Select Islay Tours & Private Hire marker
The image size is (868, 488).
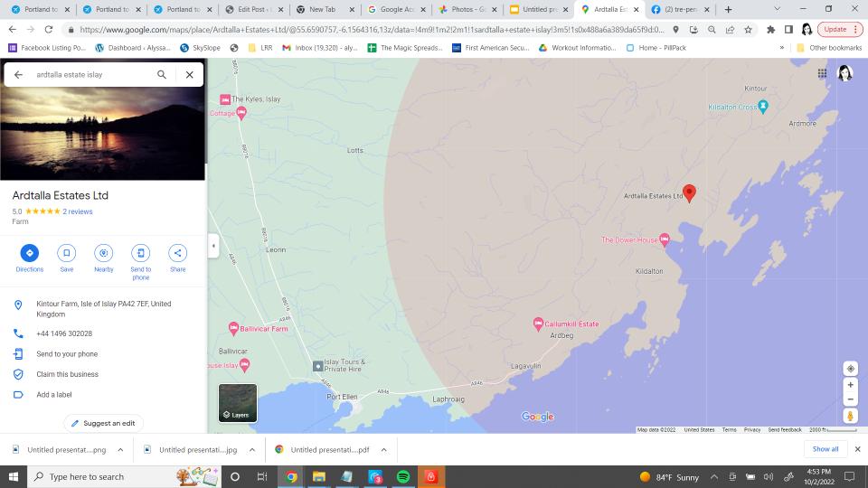[317, 366]
